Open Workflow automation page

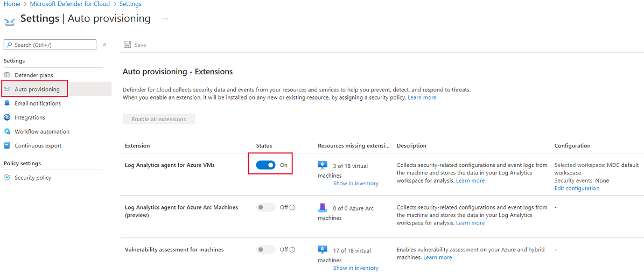pos(42,131)
